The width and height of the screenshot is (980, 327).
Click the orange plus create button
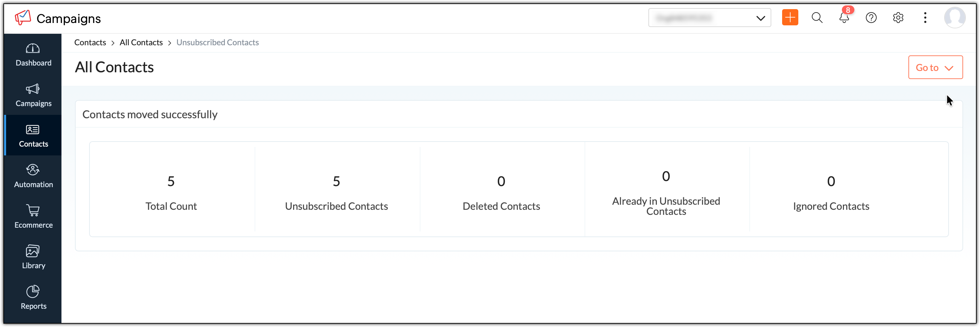(790, 18)
